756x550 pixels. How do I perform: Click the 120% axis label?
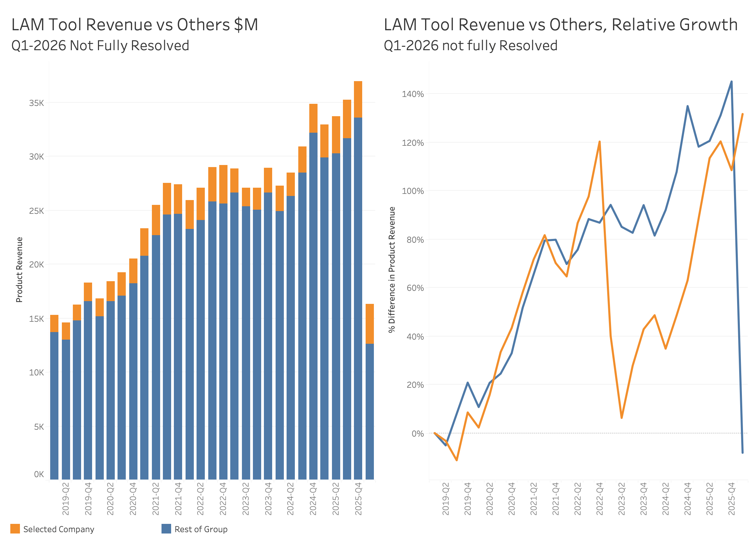(413, 143)
